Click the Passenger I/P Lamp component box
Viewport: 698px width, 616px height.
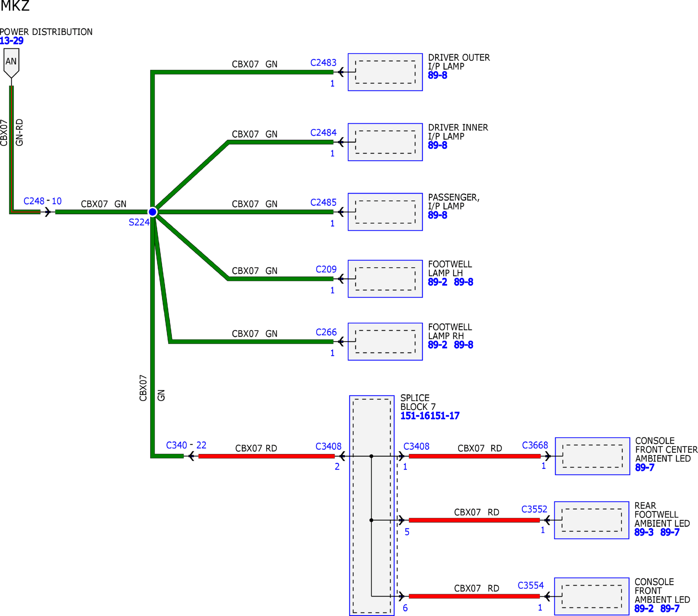[385, 212]
